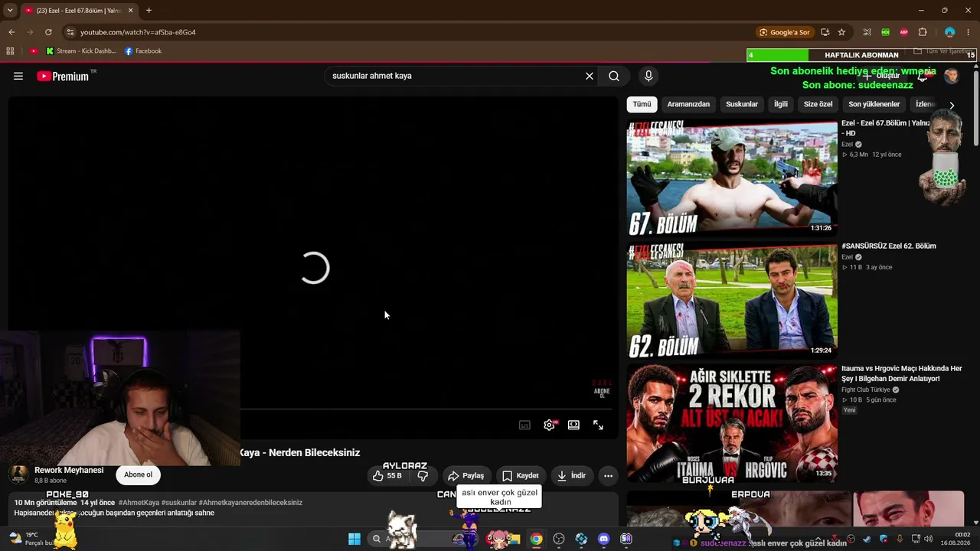
Task: Save video with Kaydet button
Action: pyautogui.click(x=521, y=476)
